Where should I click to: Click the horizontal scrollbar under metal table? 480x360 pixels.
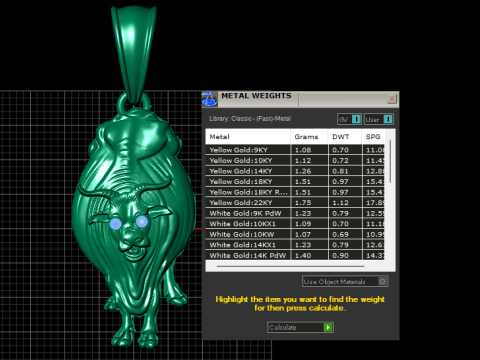pos(290,266)
